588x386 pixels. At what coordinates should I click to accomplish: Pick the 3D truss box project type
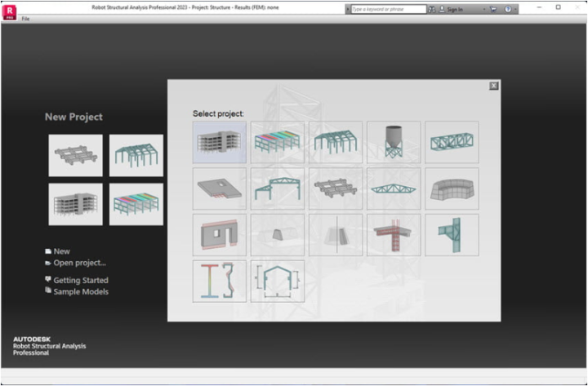click(452, 142)
